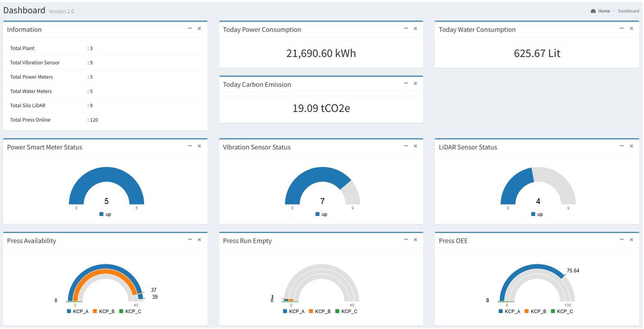The width and height of the screenshot is (644, 329).
Task: Click the Dashboard breadcrumb item
Action: pos(628,11)
